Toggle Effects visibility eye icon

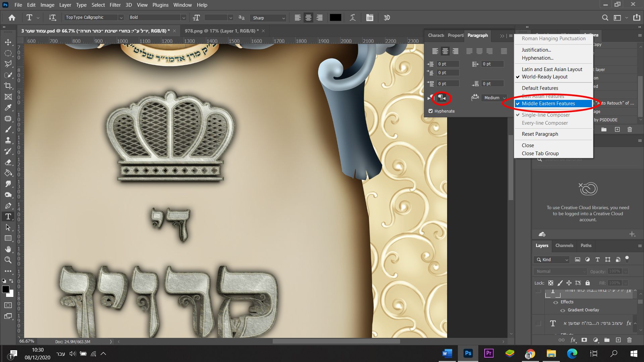click(x=556, y=302)
